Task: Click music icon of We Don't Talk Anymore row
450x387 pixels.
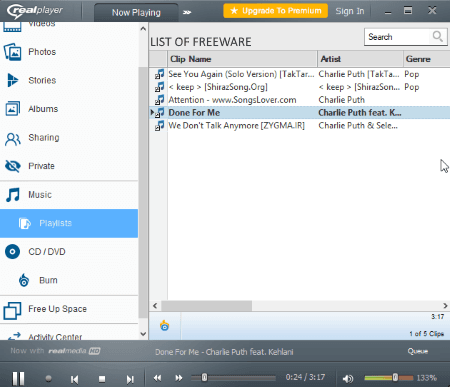Action: point(159,126)
